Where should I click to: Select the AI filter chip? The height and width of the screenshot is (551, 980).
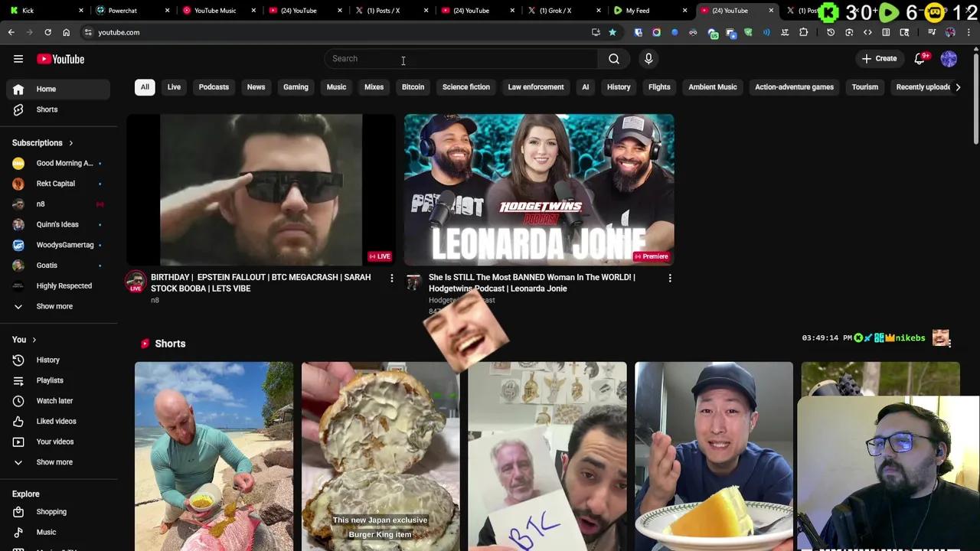[x=585, y=87]
